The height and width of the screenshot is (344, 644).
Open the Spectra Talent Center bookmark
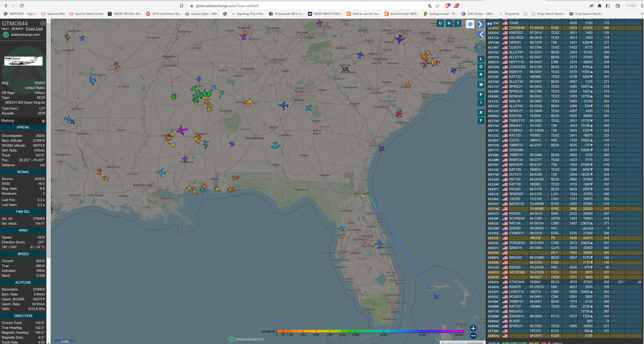pos(86,14)
